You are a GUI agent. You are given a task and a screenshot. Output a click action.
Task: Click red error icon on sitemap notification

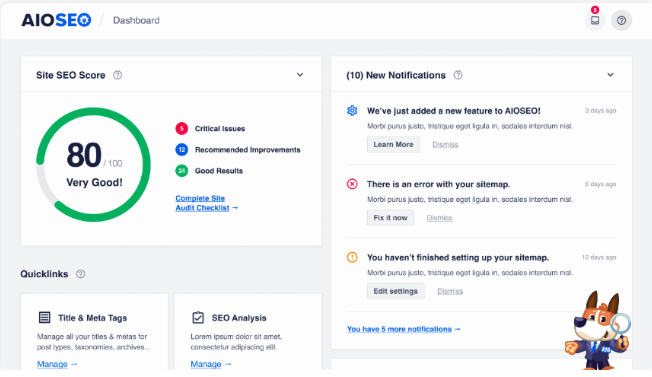[352, 184]
